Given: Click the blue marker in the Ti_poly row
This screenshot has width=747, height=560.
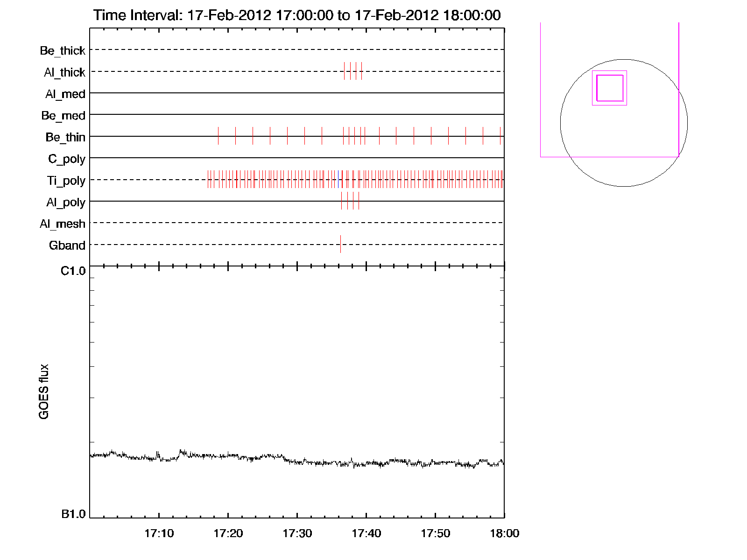Looking at the screenshot, I should pos(338,180).
